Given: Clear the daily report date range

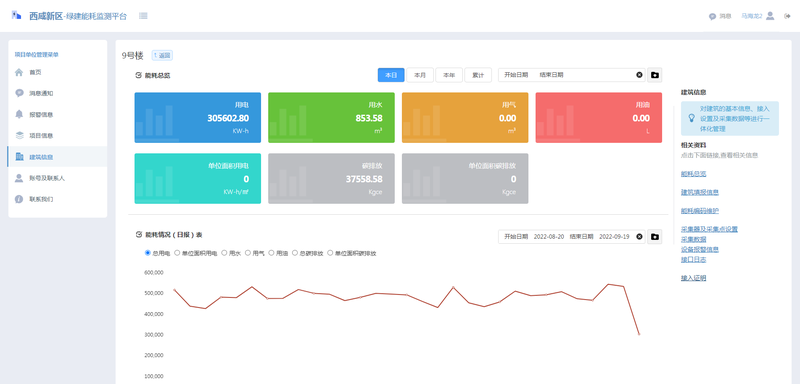Looking at the screenshot, I should pyautogui.click(x=639, y=237).
